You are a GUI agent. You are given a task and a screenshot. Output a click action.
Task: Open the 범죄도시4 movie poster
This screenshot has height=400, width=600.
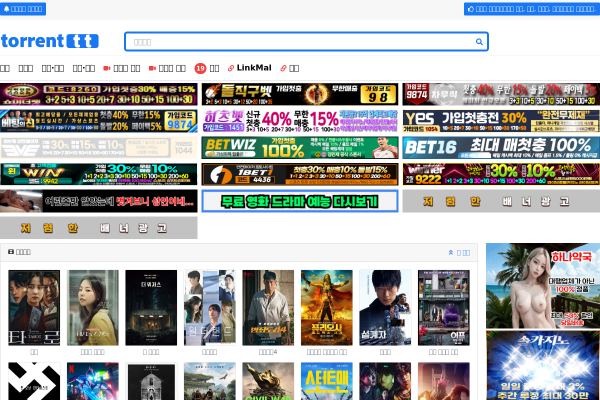click(x=268, y=308)
